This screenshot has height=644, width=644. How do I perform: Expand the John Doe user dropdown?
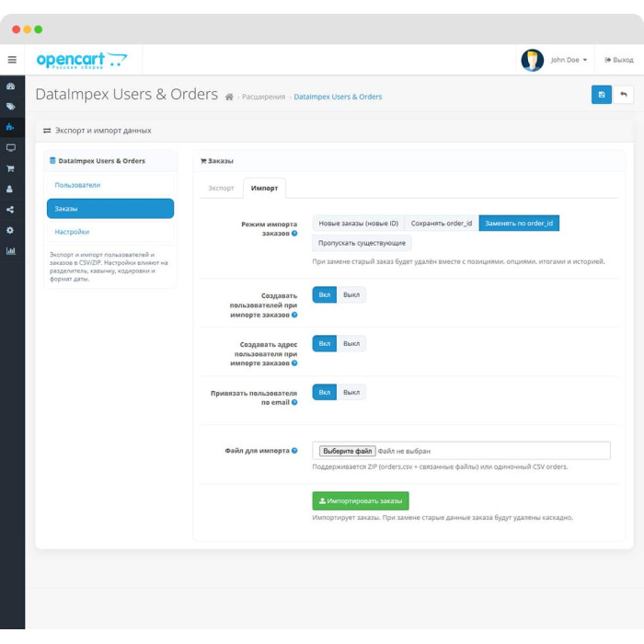(x=569, y=60)
